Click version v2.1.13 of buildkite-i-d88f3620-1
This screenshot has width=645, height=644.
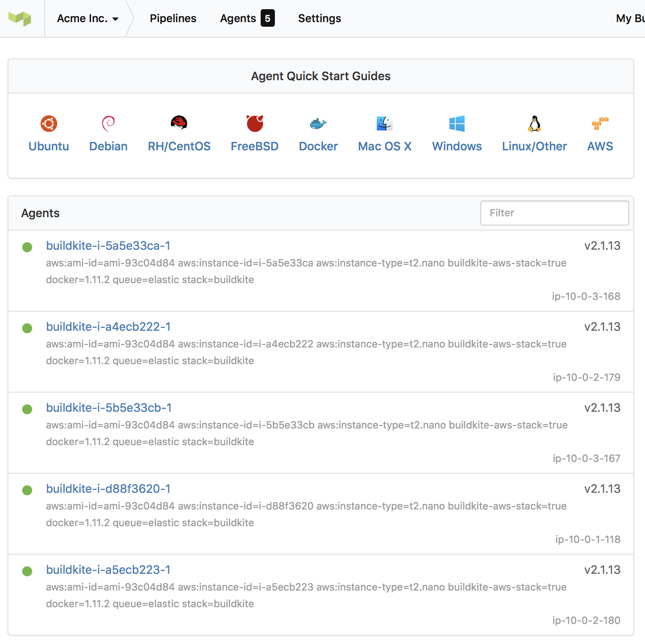click(602, 489)
